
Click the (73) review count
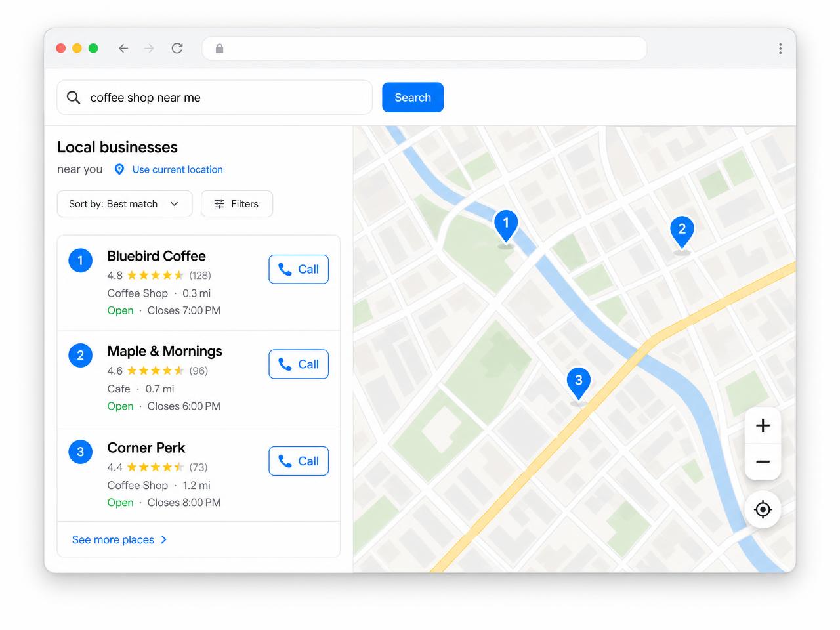click(198, 467)
